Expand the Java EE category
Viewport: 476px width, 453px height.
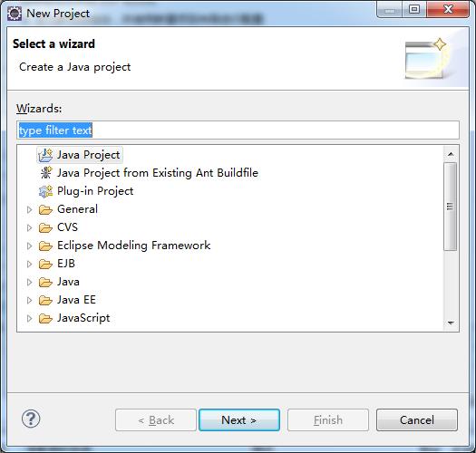click(29, 301)
